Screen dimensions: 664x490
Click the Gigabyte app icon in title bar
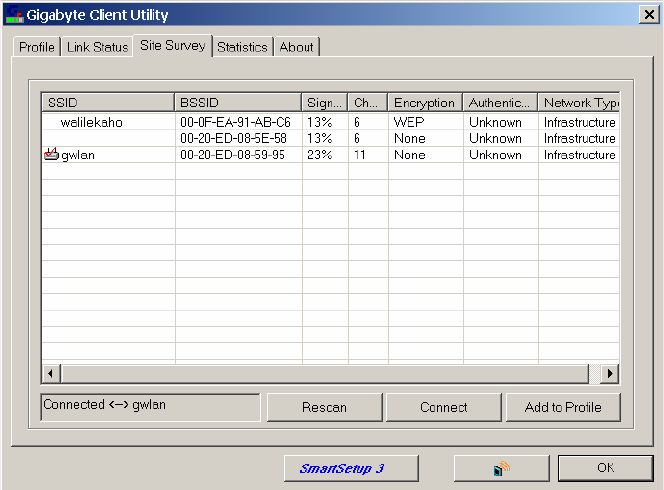(14, 14)
